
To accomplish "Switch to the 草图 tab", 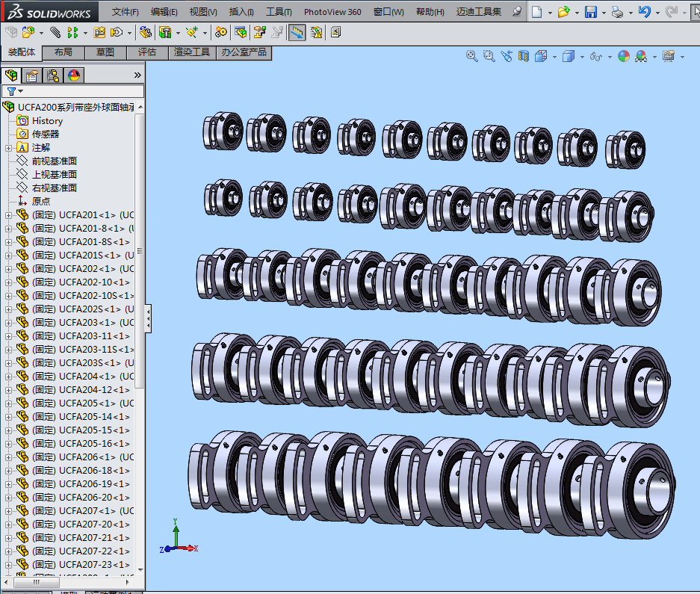I will pos(105,52).
